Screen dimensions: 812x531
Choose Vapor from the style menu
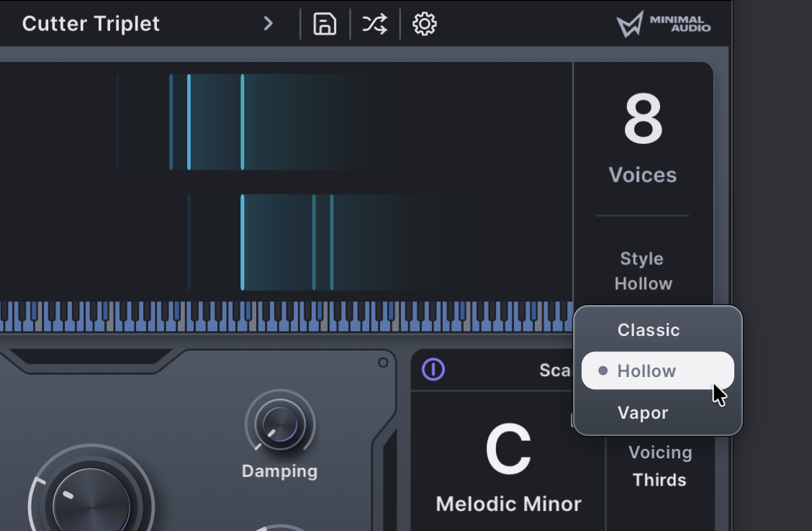(643, 413)
